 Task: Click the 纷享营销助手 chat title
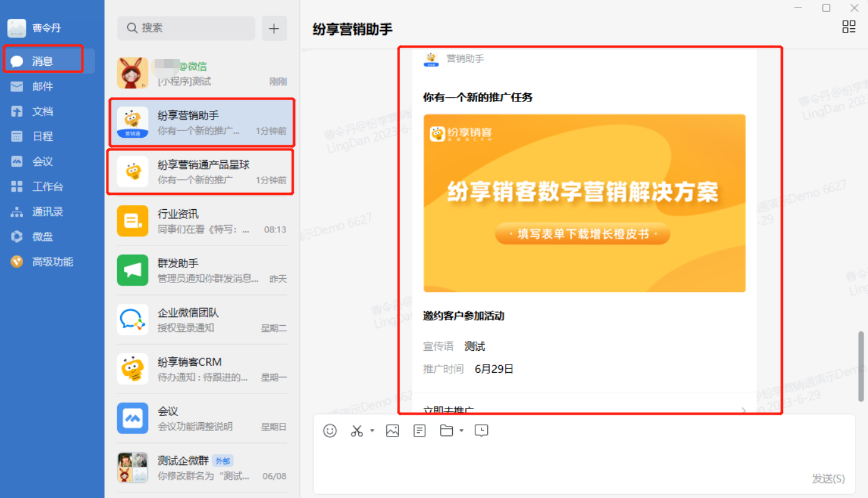(x=353, y=29)
